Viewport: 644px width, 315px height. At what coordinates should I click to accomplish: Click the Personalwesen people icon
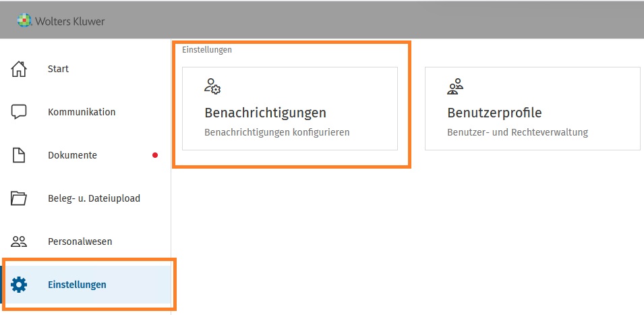point(18,241)
